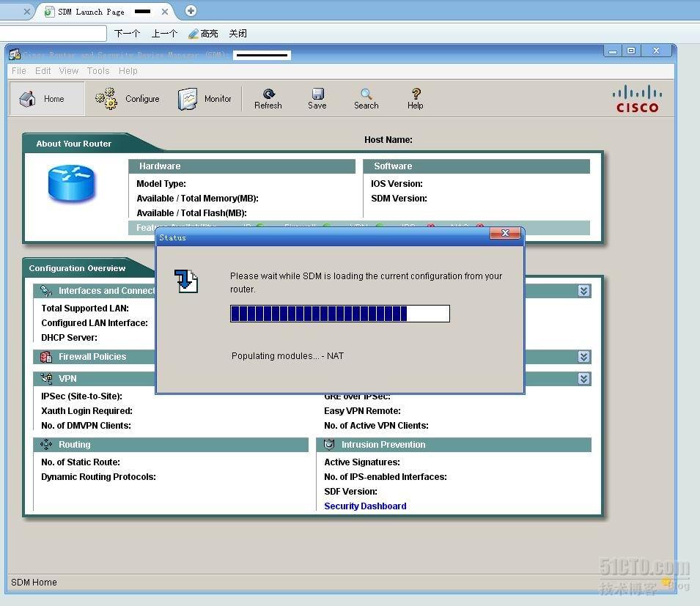
Task: Click the SDM Launch Page tab favicon
Action: [49, 12]
